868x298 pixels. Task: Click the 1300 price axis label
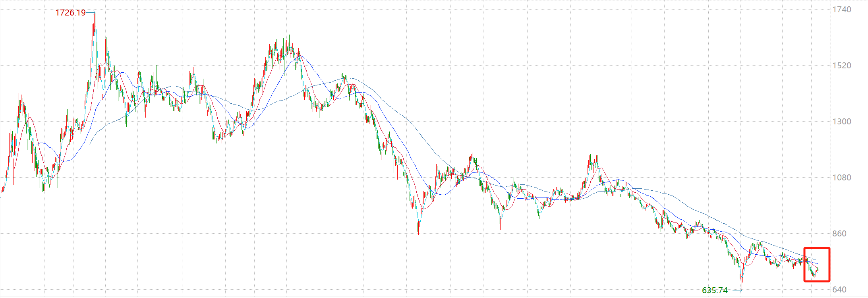(x=842, y=122)
